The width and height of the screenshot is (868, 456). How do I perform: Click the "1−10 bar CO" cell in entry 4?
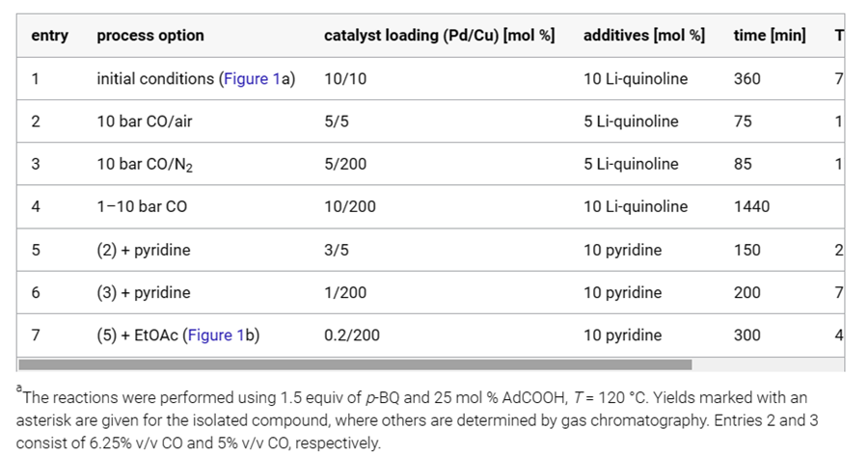coord(142,206)
